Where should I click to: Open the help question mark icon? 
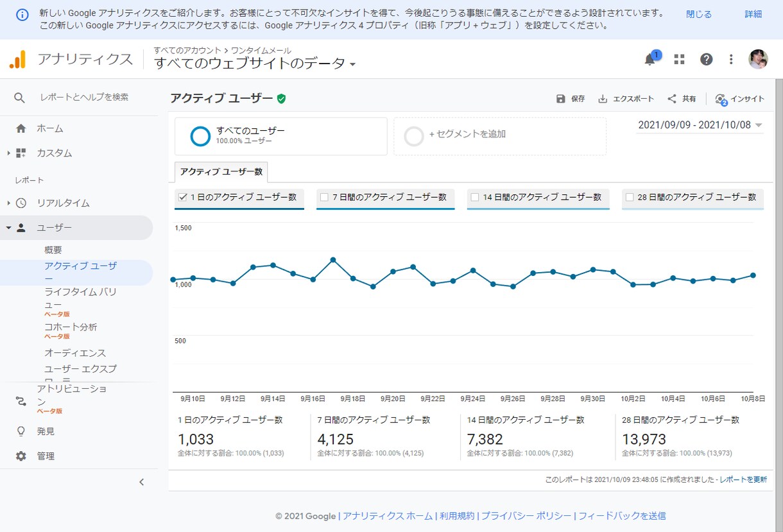point(706,59)
